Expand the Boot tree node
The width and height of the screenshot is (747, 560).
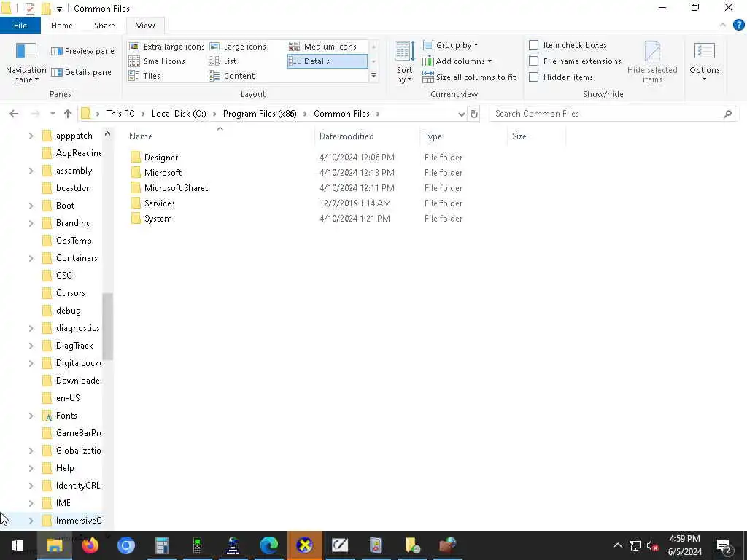(31, 206)
